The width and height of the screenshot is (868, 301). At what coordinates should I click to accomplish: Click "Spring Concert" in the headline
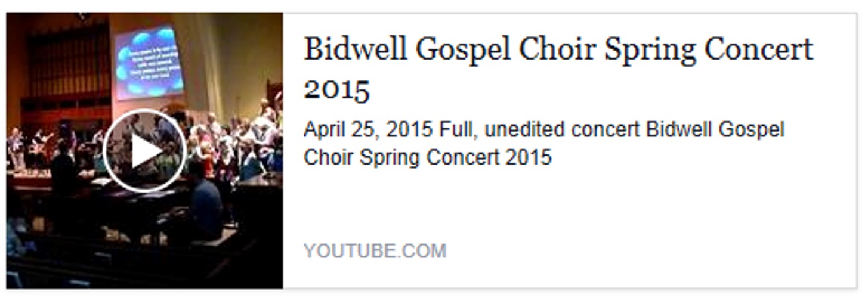point(709,49)
